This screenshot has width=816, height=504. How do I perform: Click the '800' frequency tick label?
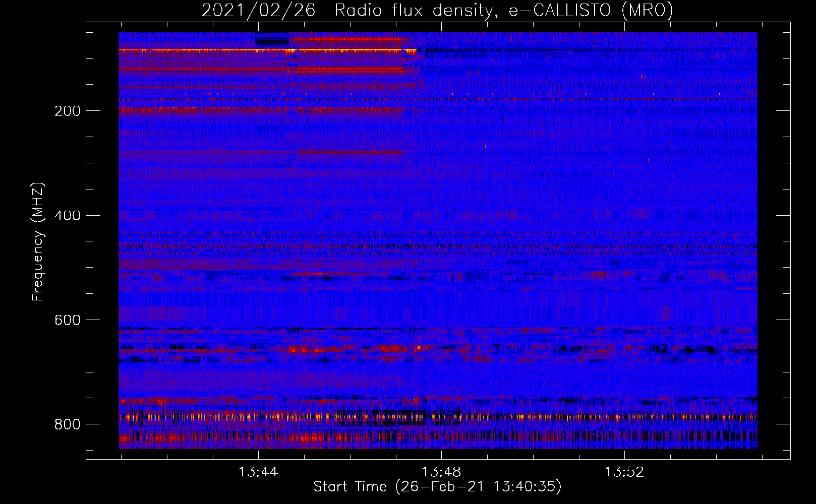(x=68, y=425)
